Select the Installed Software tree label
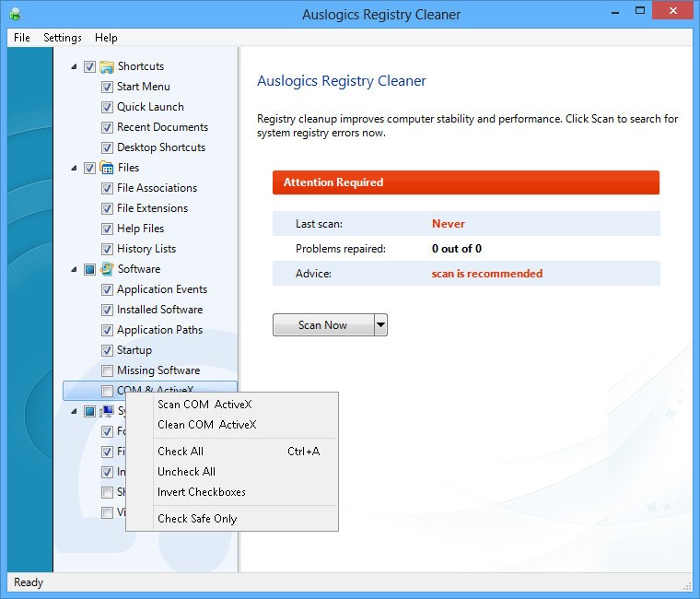 tap(160, 310)
